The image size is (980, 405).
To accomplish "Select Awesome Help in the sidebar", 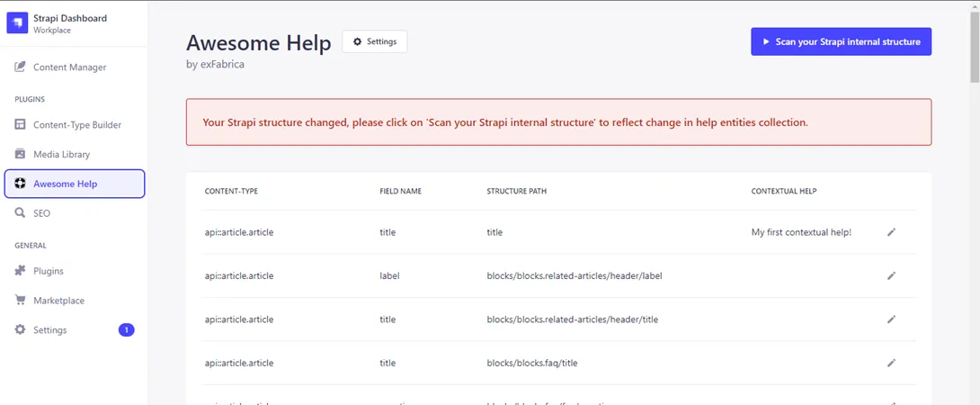I will 75,184.
